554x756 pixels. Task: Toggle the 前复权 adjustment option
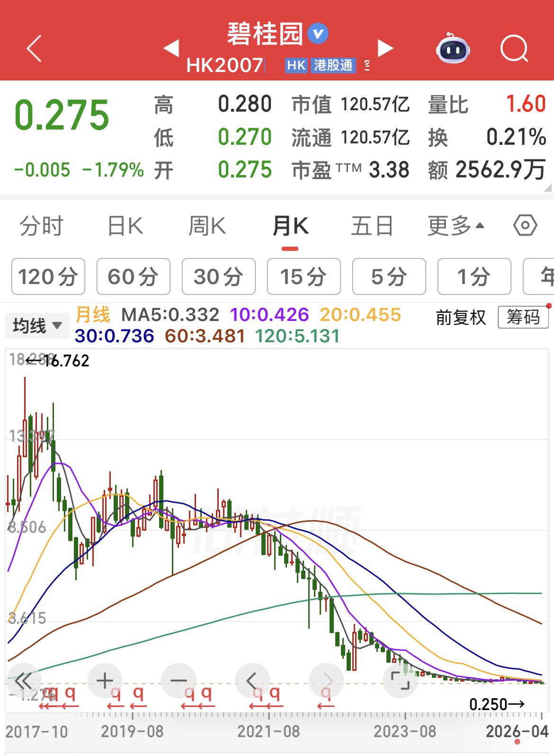tap(461, 317)
